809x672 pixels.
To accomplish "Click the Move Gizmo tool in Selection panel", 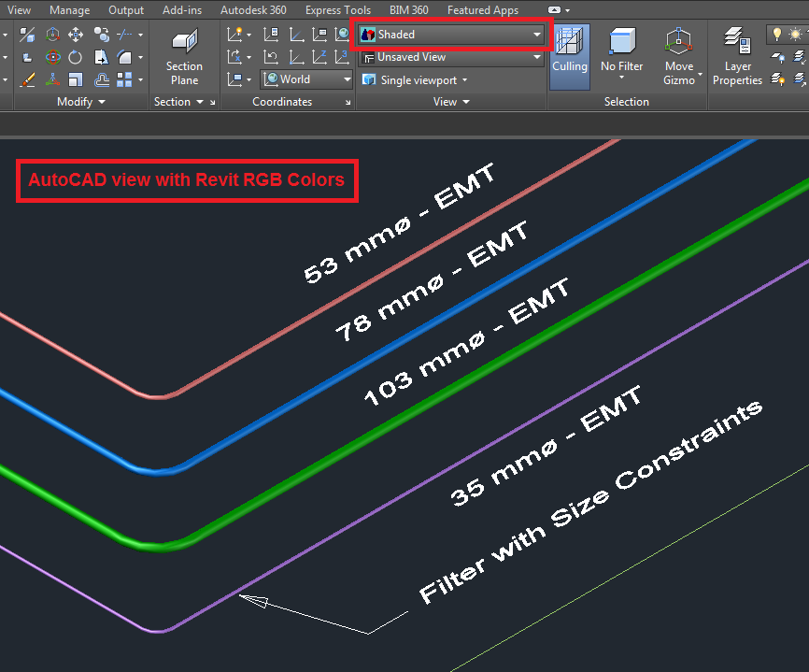I will click(679, 53).
